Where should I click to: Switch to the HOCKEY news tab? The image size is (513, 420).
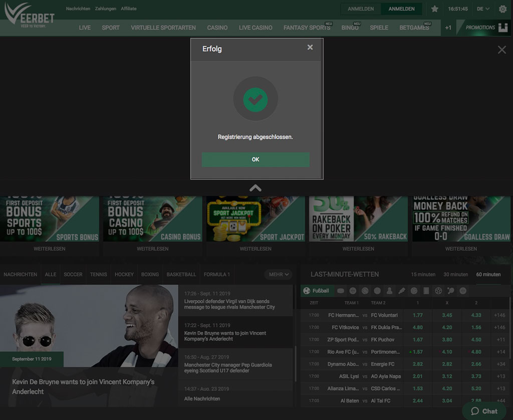[124, 274]
